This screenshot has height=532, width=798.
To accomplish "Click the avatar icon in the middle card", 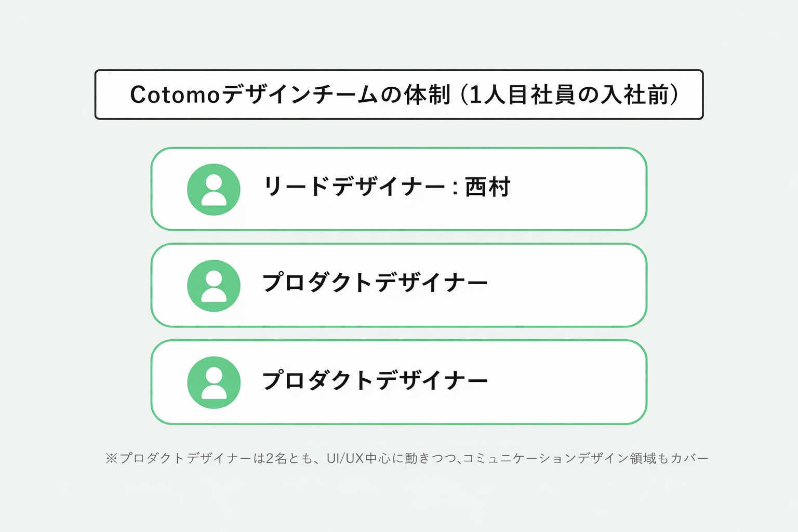I will pos(214,286).
